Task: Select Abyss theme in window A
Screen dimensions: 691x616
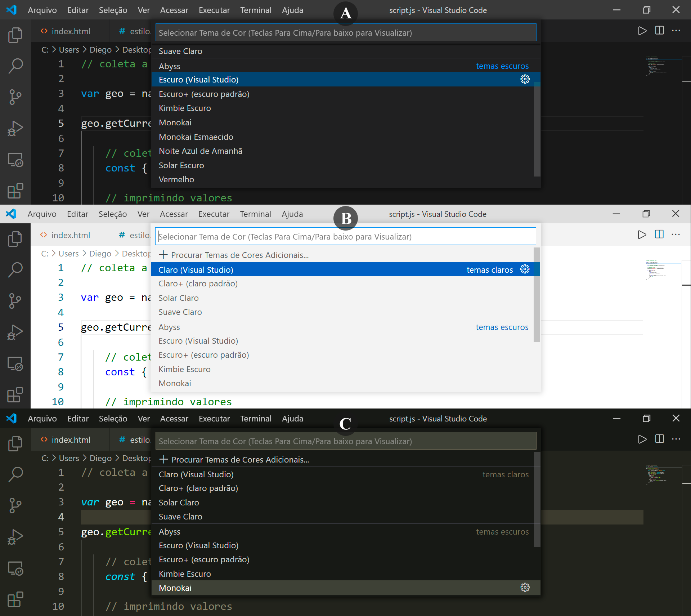Action: coord(346,66)
